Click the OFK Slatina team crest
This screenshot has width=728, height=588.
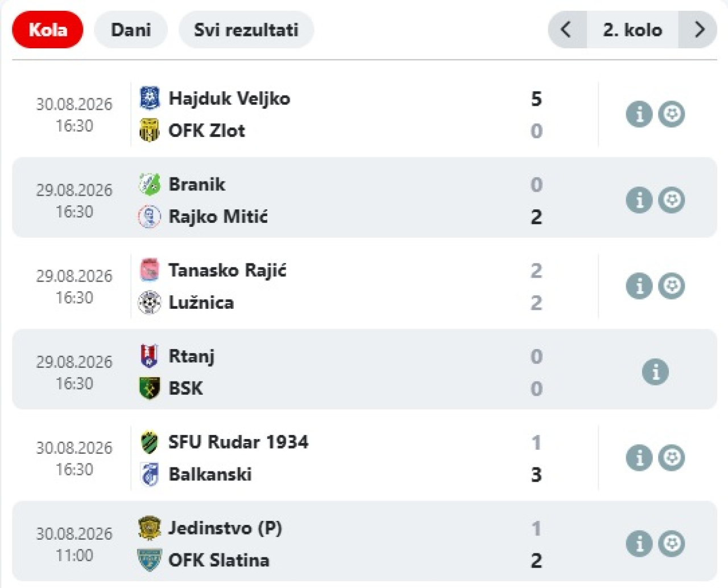coord(150,560)
